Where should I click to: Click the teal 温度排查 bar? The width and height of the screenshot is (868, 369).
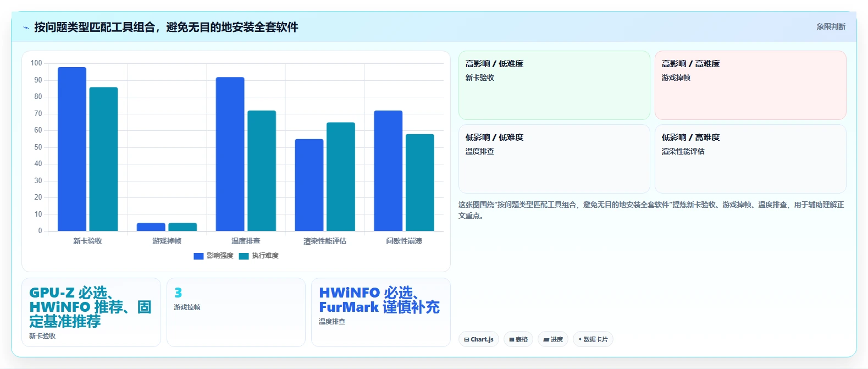click(x=262, y=170)
